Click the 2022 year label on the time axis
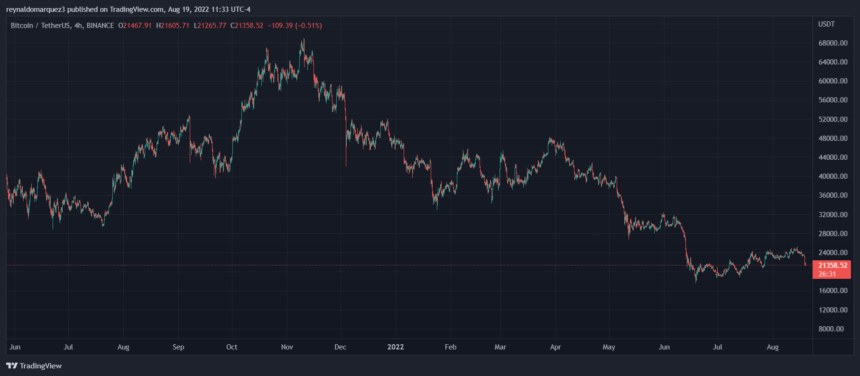The height and width of the screenshot is (376, 860). click(x=395, y=347)
